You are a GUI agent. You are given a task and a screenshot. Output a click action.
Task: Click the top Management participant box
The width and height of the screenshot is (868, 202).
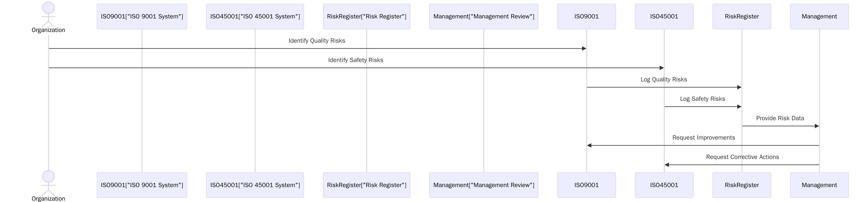pos(819,16)
